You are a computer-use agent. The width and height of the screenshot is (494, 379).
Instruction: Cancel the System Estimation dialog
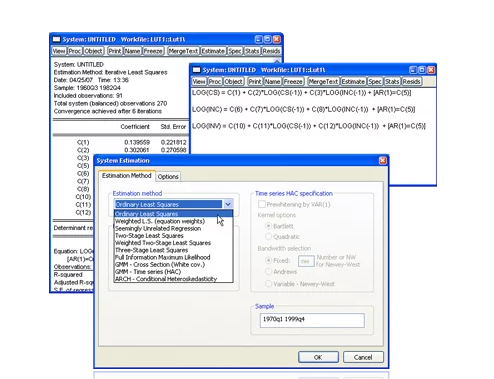coord(363,357)
